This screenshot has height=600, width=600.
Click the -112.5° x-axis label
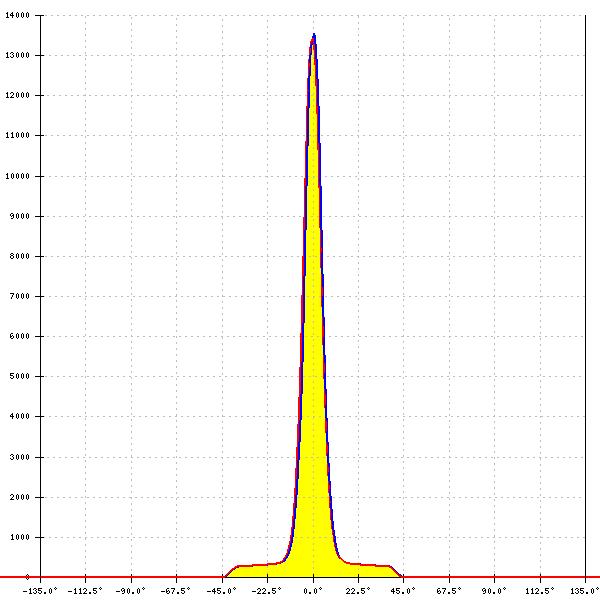coord(85,591)
